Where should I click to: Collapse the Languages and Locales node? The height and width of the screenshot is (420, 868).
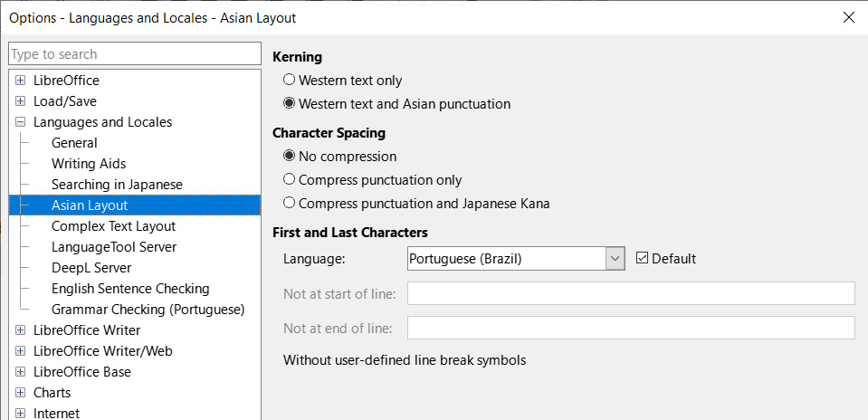point(21,121)
